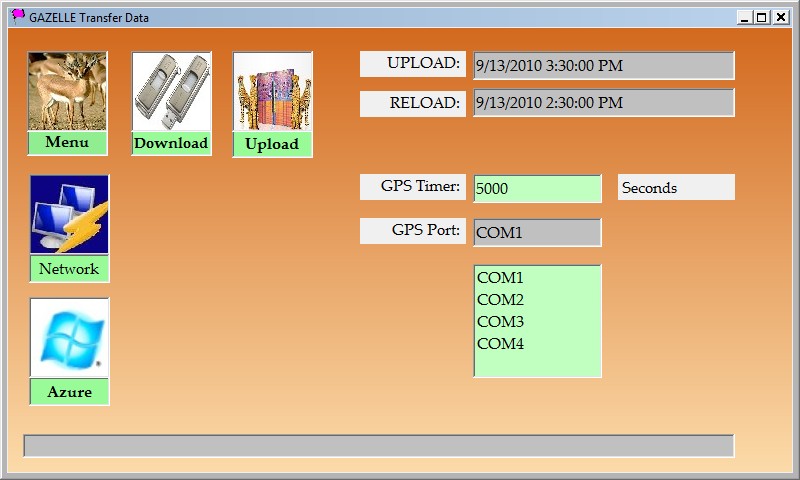Click the USB flash drives Download icon
Screen dimensions: 800x480
171,91
